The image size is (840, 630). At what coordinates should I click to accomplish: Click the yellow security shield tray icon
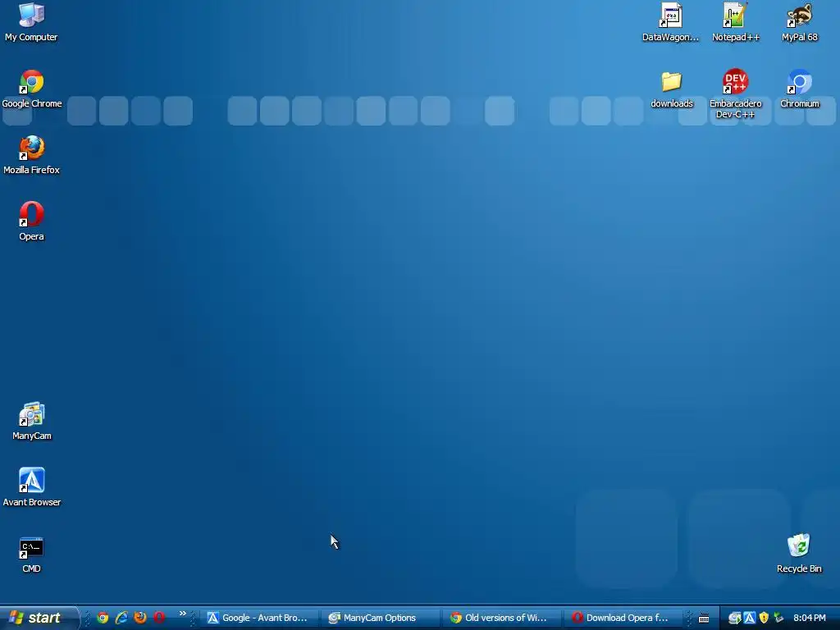(x=764, y=619)
